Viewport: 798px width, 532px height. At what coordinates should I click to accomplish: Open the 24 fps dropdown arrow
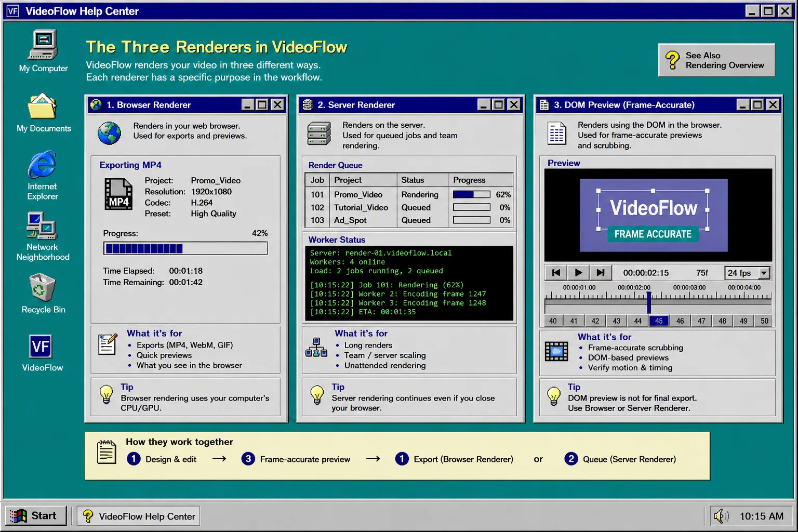pyautogui.click(x=764, y=273)
